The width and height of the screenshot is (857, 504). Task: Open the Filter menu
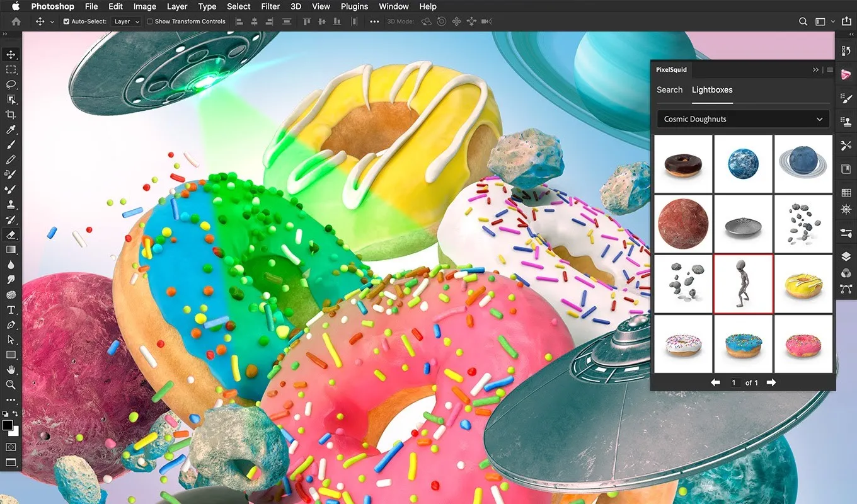point(270,6)
